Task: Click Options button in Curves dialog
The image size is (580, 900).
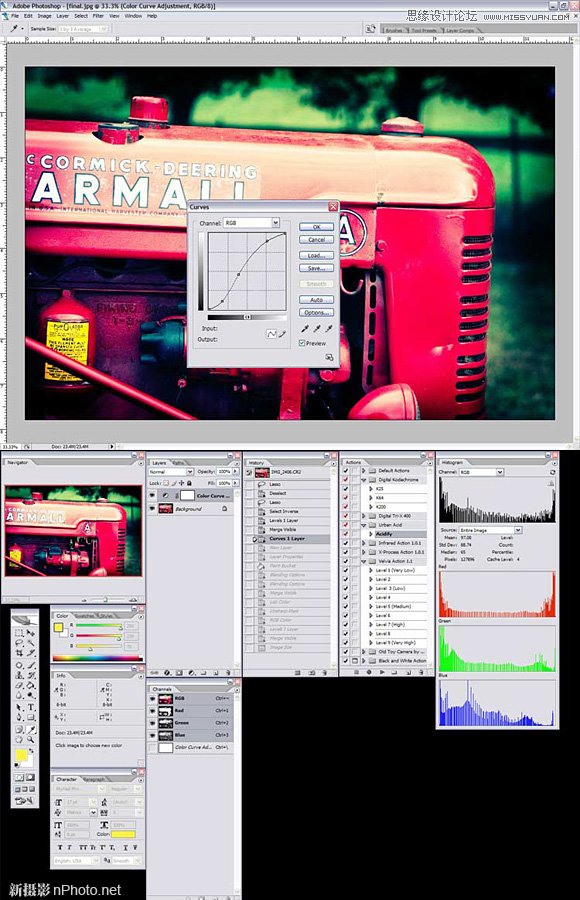Action: [316, 313]
